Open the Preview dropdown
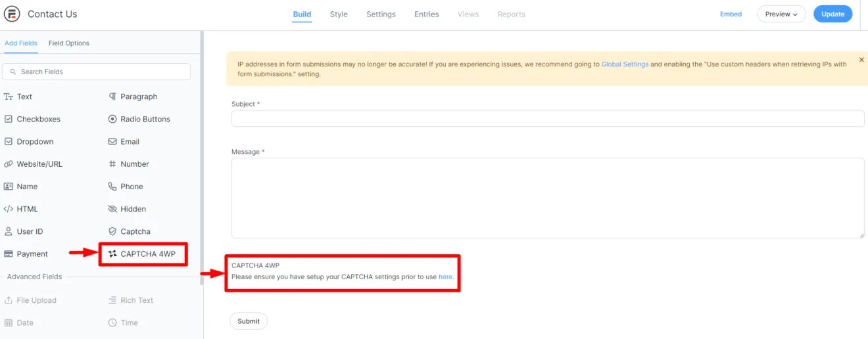The image size is (868, 339). pyautogui.click(x=781, y=14)
